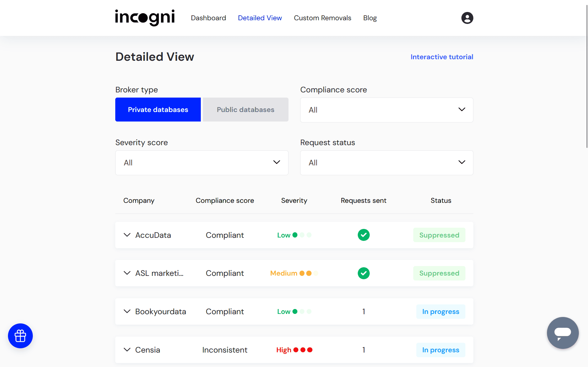Open the user account profile icon

[x=467, y=18]
